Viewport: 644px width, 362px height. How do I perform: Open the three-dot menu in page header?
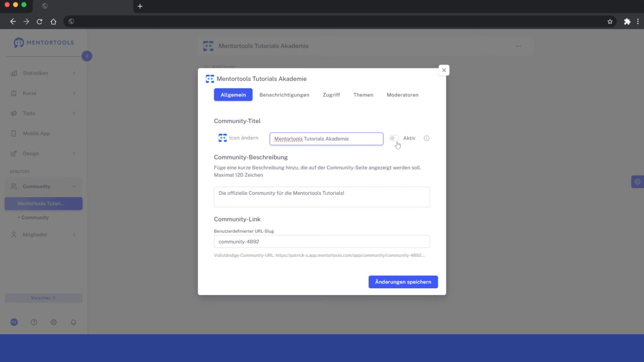point(518,46)
